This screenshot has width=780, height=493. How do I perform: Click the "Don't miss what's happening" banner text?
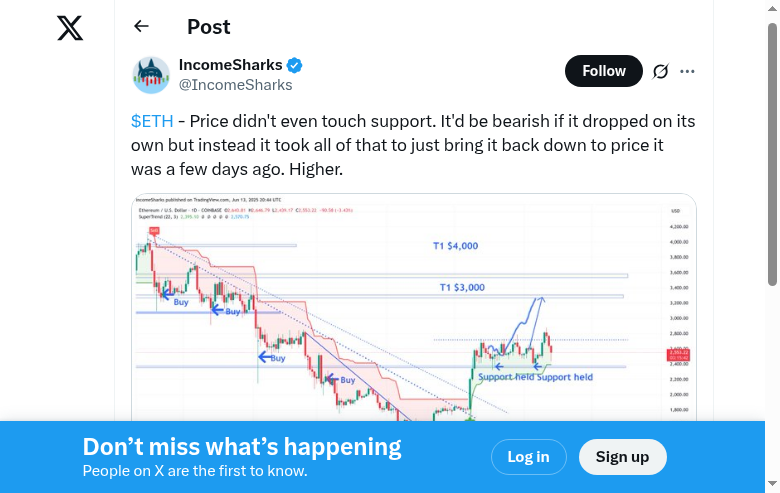click(242, 447)
